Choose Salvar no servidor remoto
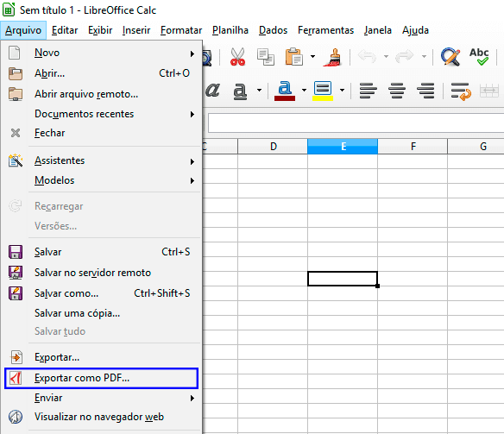 point(102,273)
